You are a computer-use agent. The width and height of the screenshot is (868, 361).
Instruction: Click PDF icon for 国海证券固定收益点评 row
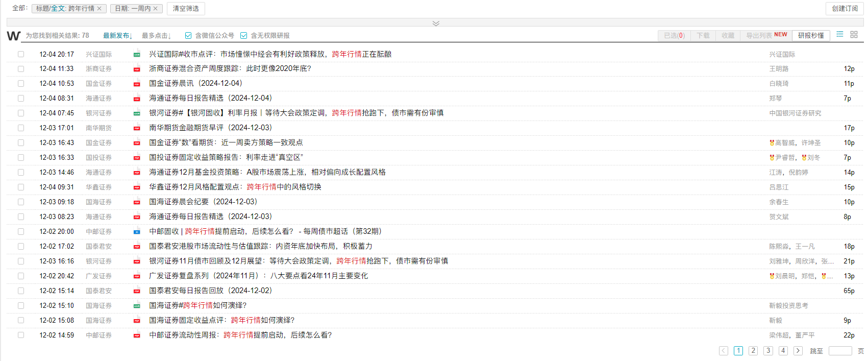pyautogui.click(x=137, y=321)
